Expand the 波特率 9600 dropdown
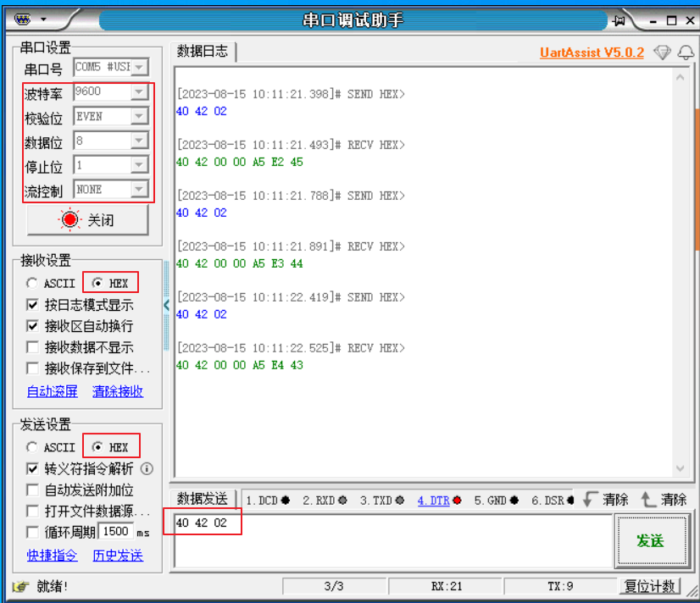 pos(139,91)
